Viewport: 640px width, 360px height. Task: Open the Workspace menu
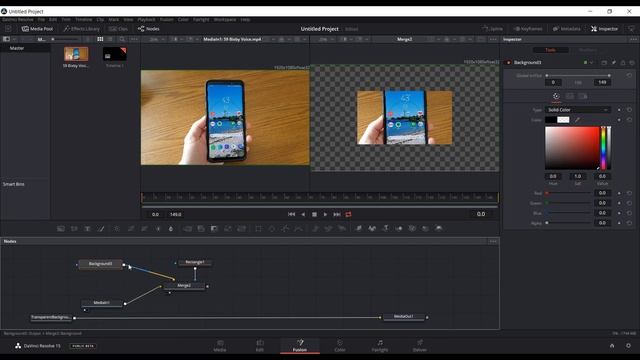pyautogui.click(x=225, y=20)
